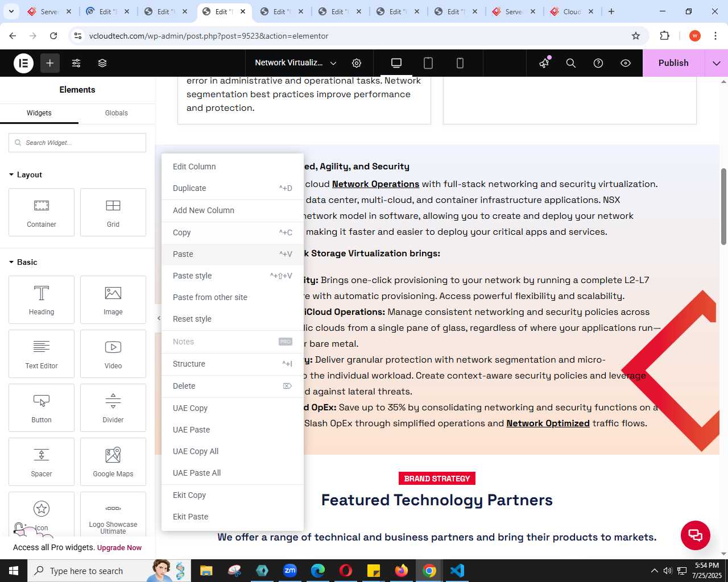This screenshot has width=728, height=582.
Task: Choose Reset style menu entry
Action: (233, 319)
